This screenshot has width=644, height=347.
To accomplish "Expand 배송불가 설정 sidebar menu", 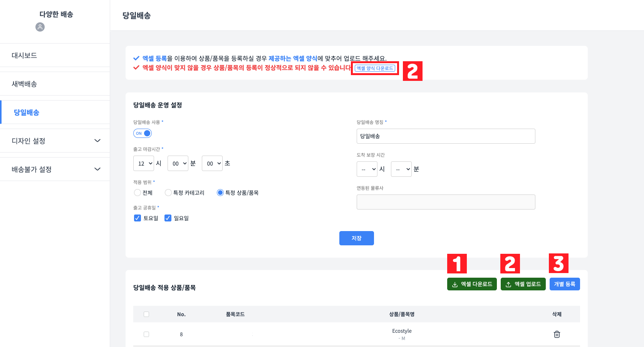I will (x=55, y=169).
